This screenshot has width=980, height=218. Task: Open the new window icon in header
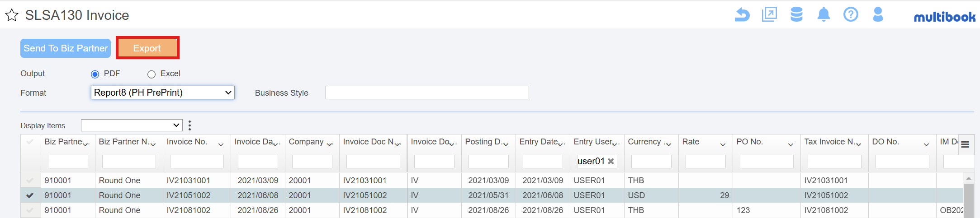coord(769,14)
